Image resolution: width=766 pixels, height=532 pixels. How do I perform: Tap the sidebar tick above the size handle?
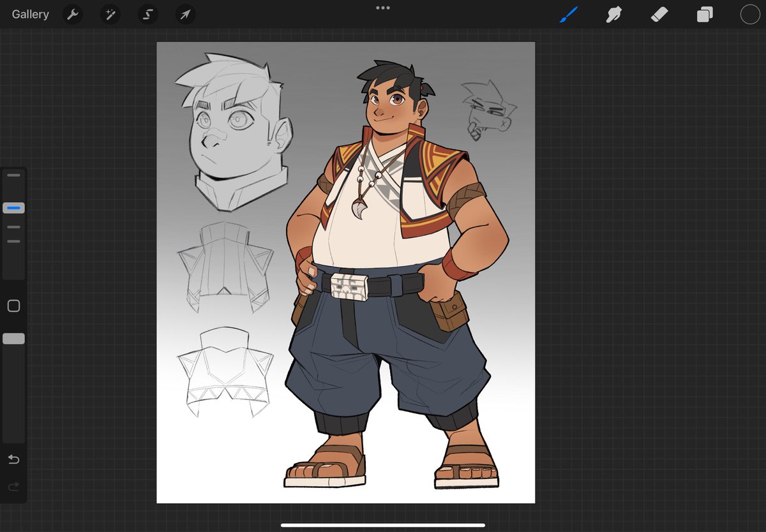pyautogui.click(x=13, y=175)
